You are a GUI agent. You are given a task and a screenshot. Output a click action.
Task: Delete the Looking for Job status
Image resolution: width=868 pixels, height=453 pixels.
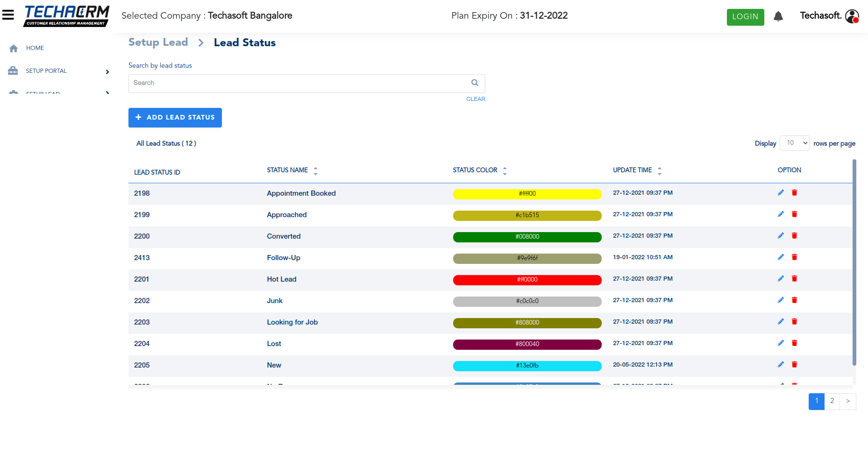click(x=794, y=322)
